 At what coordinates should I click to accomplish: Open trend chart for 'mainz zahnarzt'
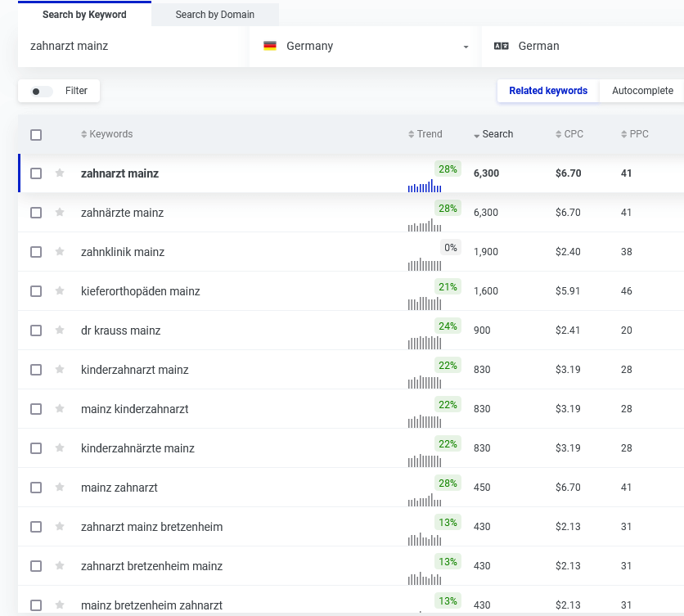(425, 500)
